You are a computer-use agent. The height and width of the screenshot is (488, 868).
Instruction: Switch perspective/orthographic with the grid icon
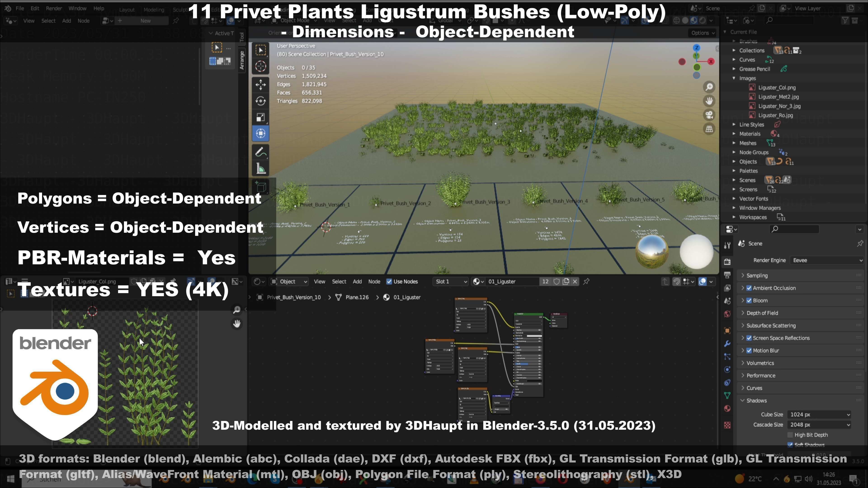709,129
